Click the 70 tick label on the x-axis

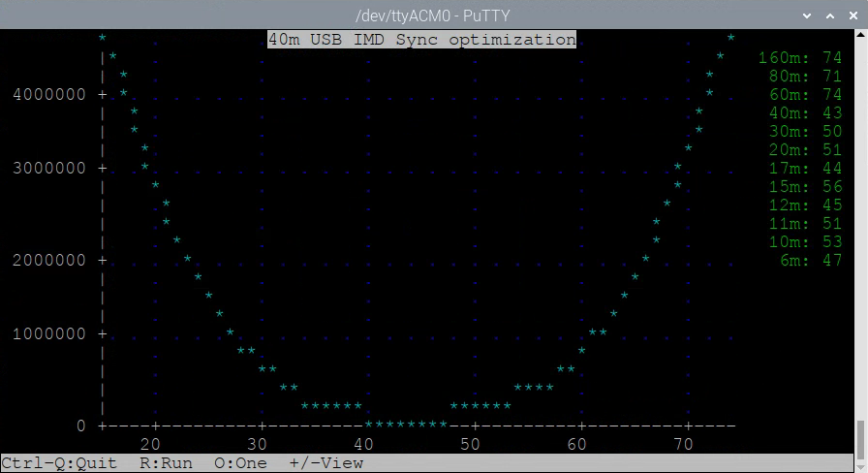[683, 444]
